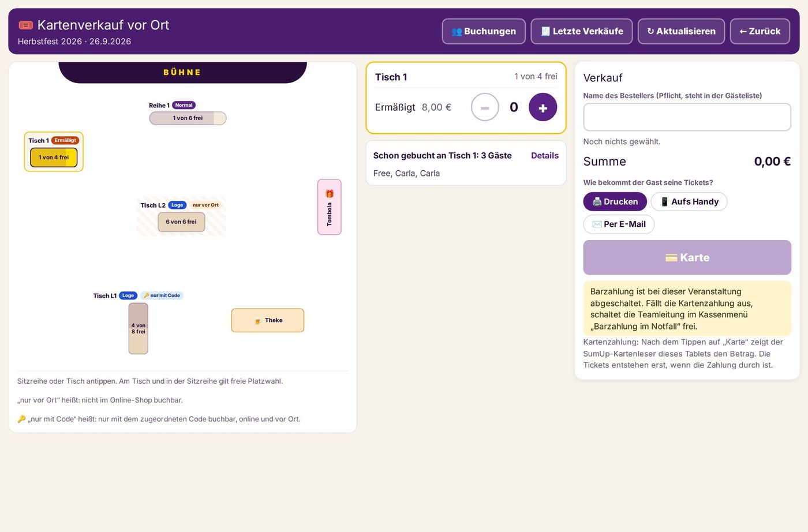Increase the Ermäßigt ticket count with plus

543,107
